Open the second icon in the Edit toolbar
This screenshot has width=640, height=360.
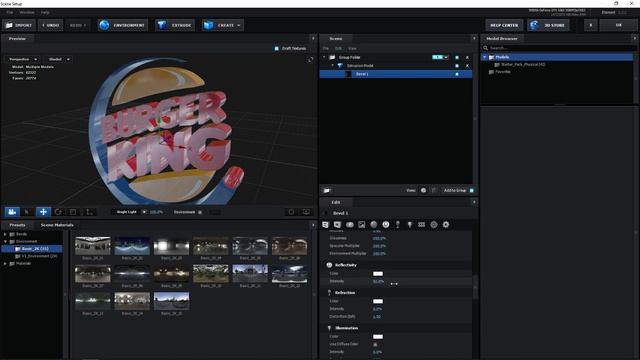coord(337,224)
